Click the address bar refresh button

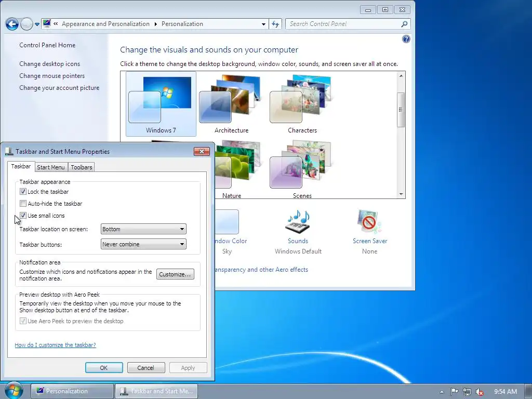275,24
